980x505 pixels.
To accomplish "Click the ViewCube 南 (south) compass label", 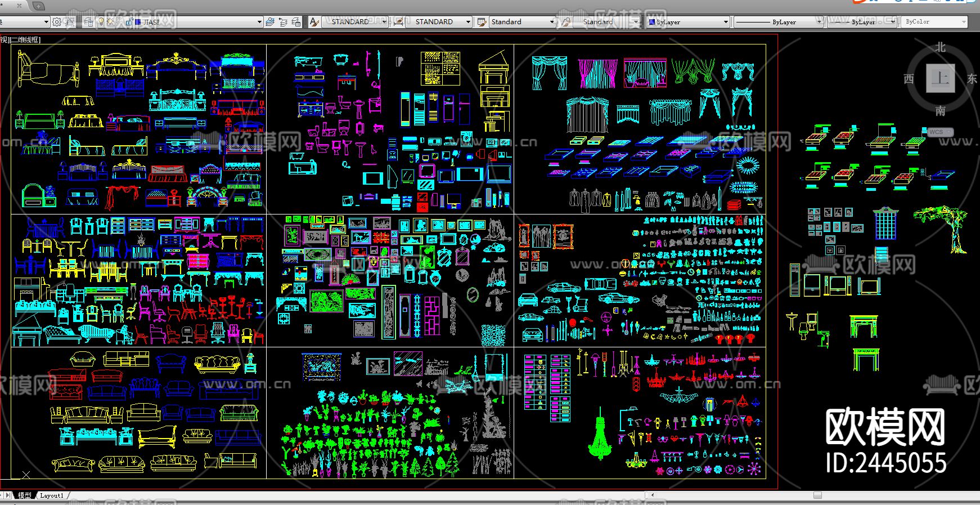I will pyautogui.click(x=940, y=111).
